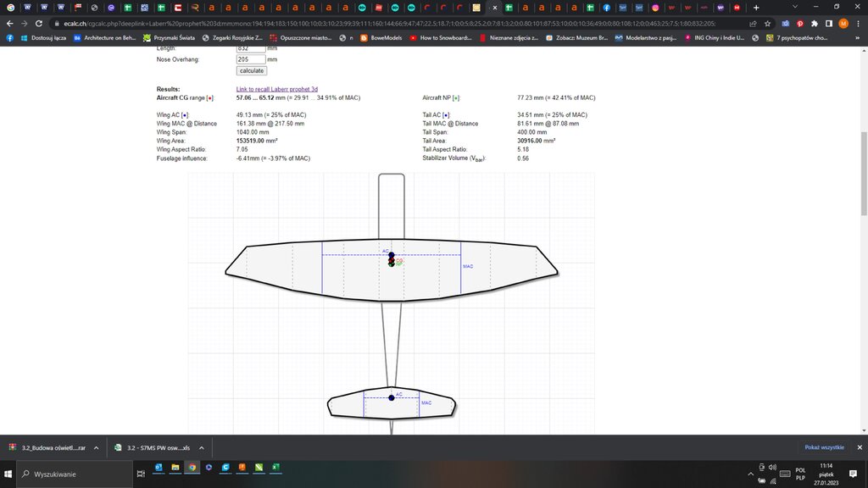Open the notification center icon
This screenshot has width=868, height=488.
[854, 474]
